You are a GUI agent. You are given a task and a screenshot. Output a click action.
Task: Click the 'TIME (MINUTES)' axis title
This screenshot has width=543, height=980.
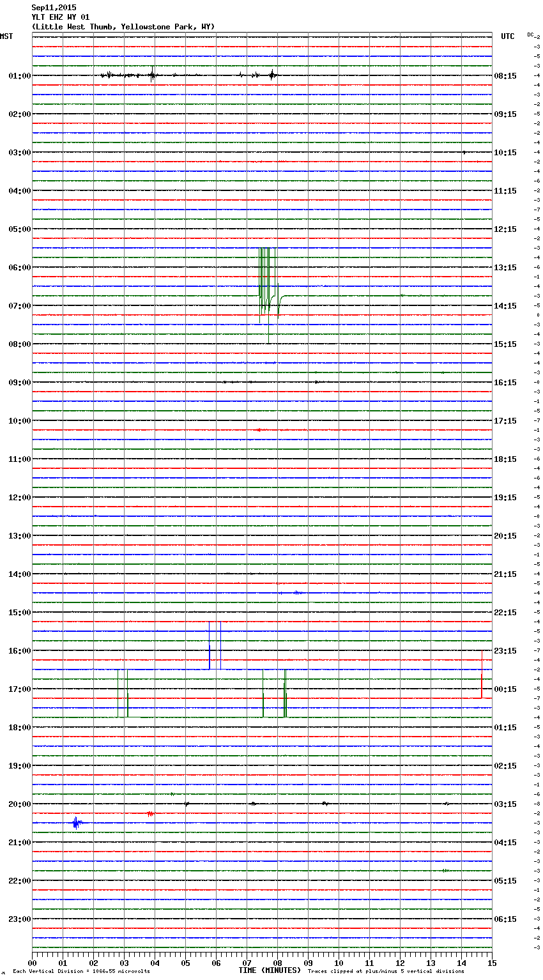270,970
